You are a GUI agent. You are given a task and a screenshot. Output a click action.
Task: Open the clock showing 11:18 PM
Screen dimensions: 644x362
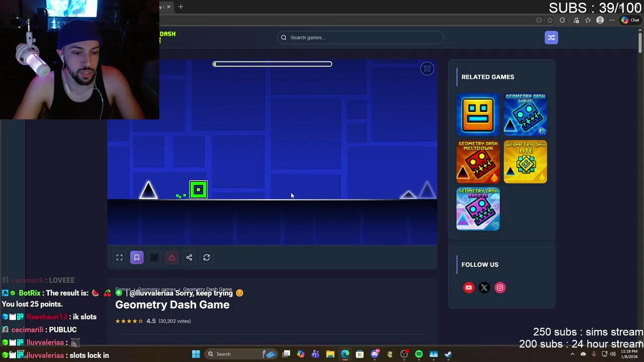pyautogui.click(x=629, y=354)
